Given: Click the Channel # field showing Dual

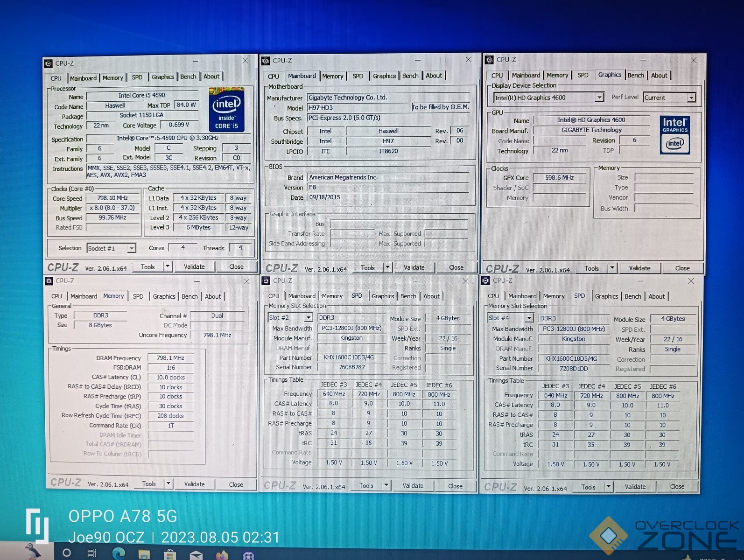Looking at the screenshot, I should [217, 315].
